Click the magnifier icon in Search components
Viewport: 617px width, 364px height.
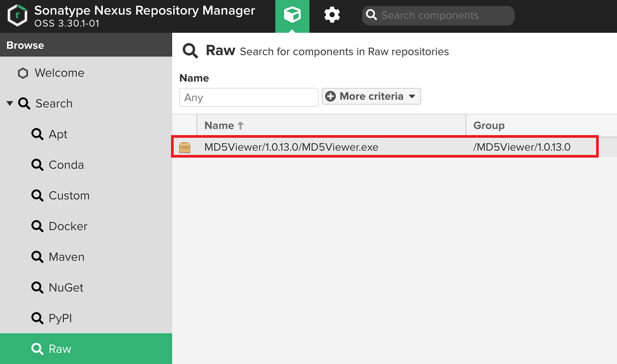(x=371, y=15)
